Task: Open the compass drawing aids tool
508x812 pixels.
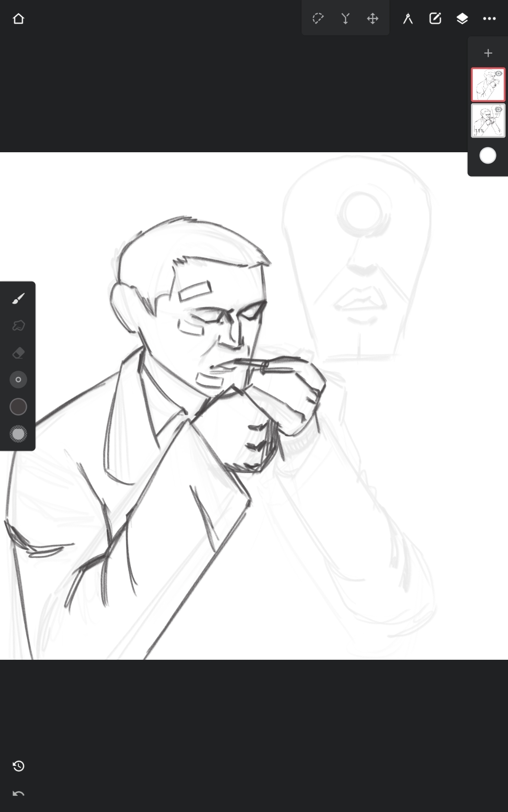Action: tap(408, 19)
